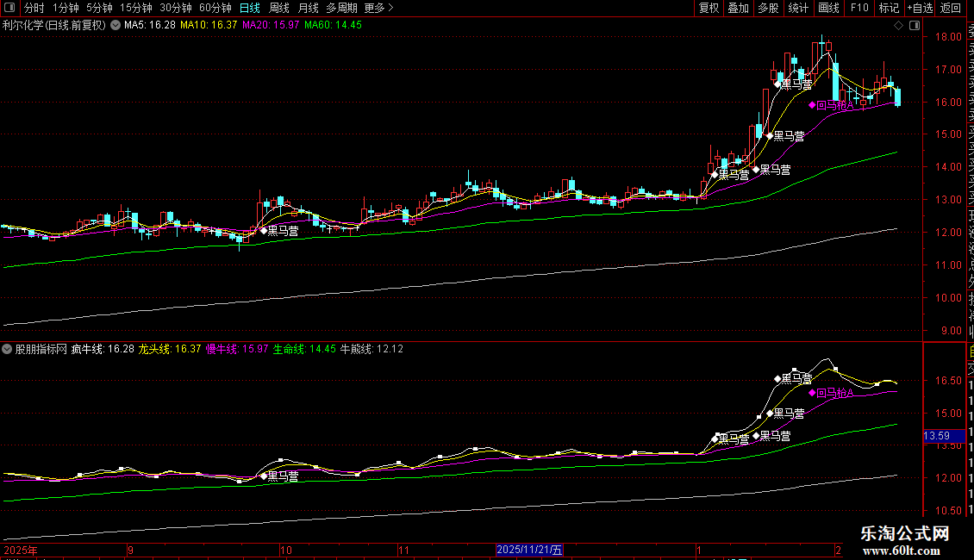Click the 疯牛线: 16.28 label
The height and width of the screenshot is (560, 974).
click(x=103, y=349)
